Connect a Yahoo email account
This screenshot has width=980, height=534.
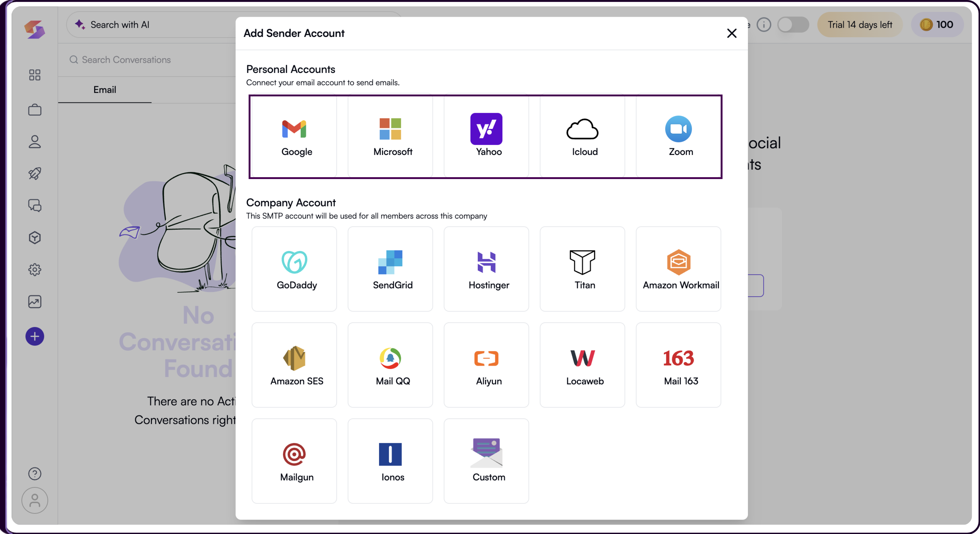point(486,136)
